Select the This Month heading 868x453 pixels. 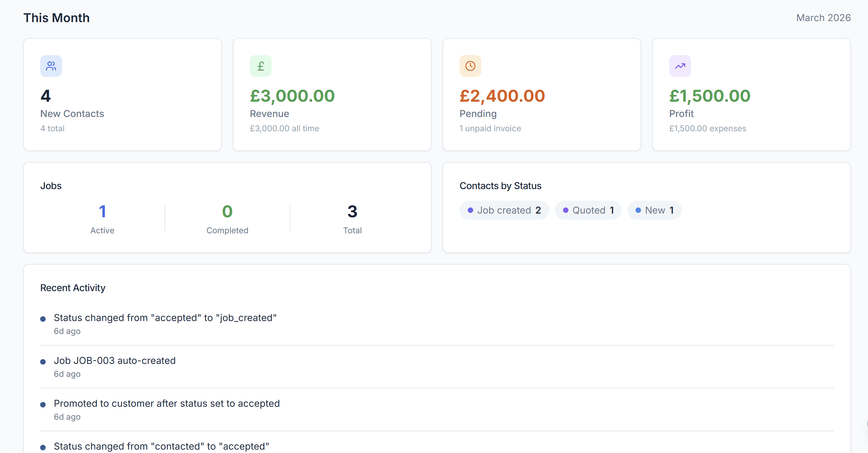point(57,17)
